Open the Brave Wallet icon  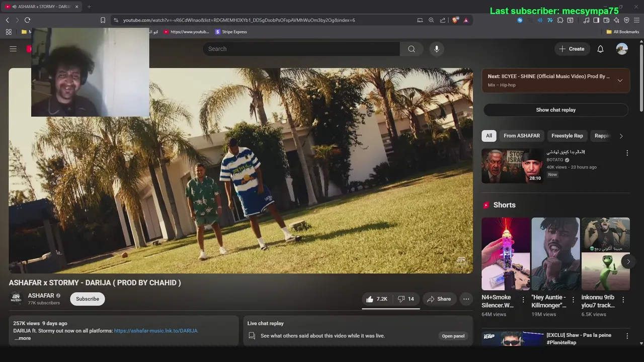[606, 20]
